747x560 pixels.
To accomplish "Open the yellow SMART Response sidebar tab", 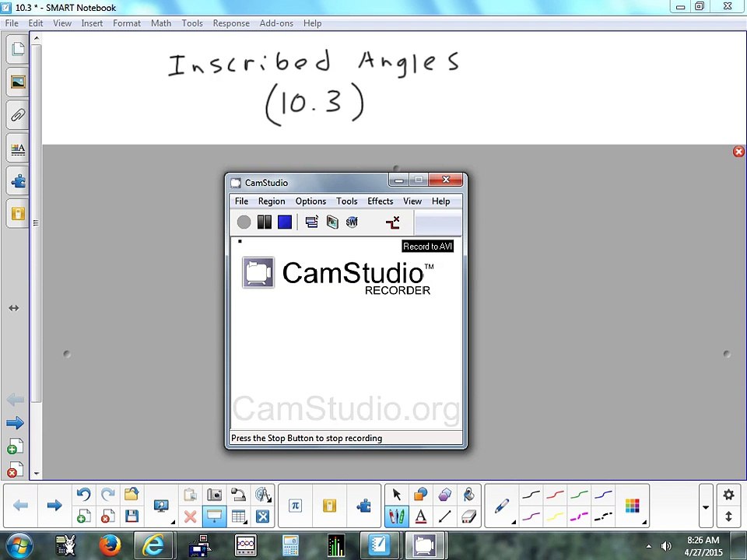I will pos(18,213).
